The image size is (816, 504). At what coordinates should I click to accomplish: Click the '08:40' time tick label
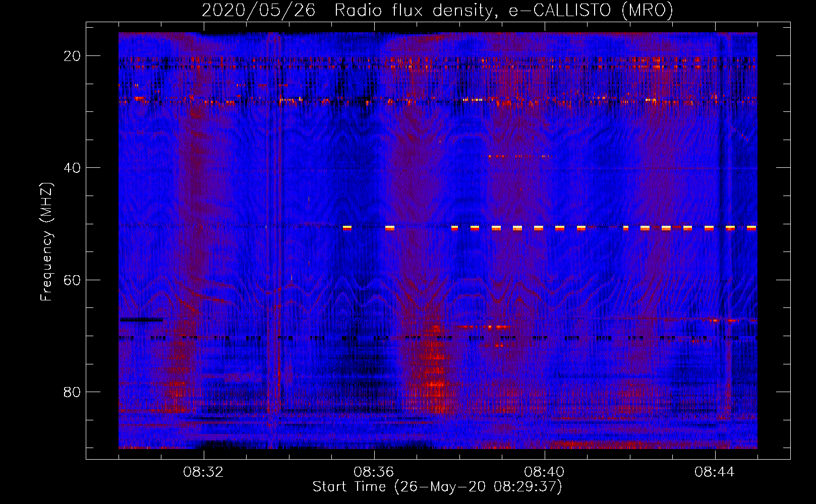(545, 472)
